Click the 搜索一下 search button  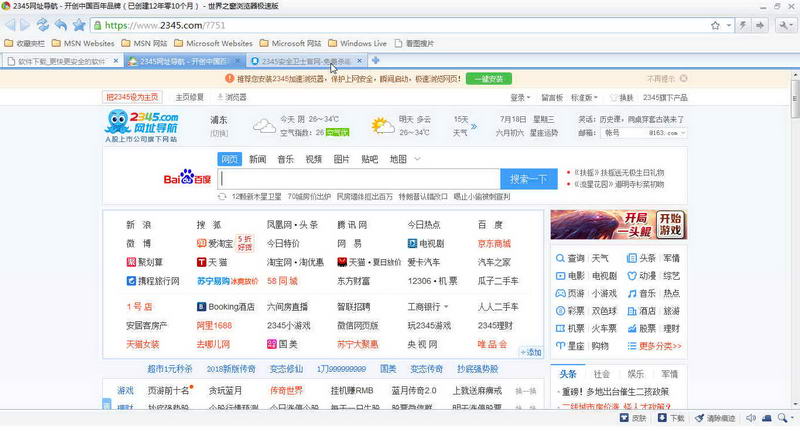coord(529,179)
